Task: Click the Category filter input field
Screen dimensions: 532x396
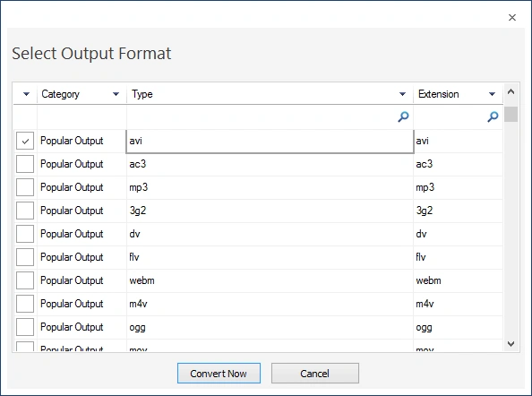Action: [82, 116]
